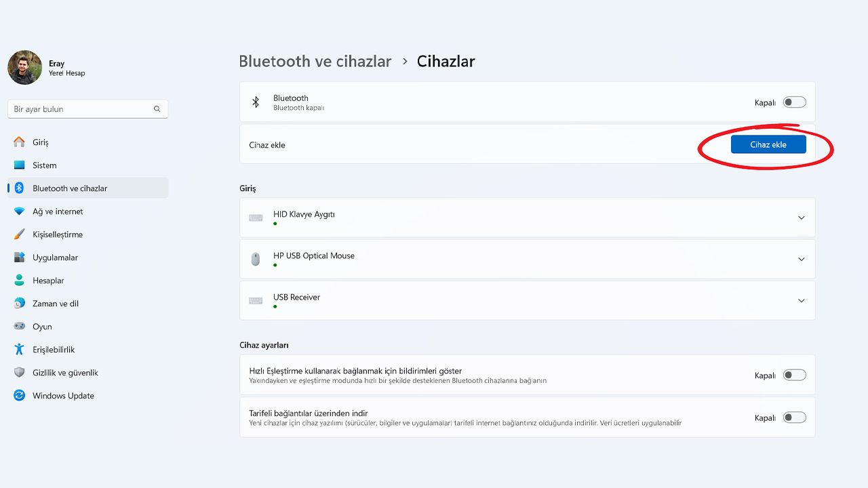Click the Giriş home icon in sidebar

[19, 142]
